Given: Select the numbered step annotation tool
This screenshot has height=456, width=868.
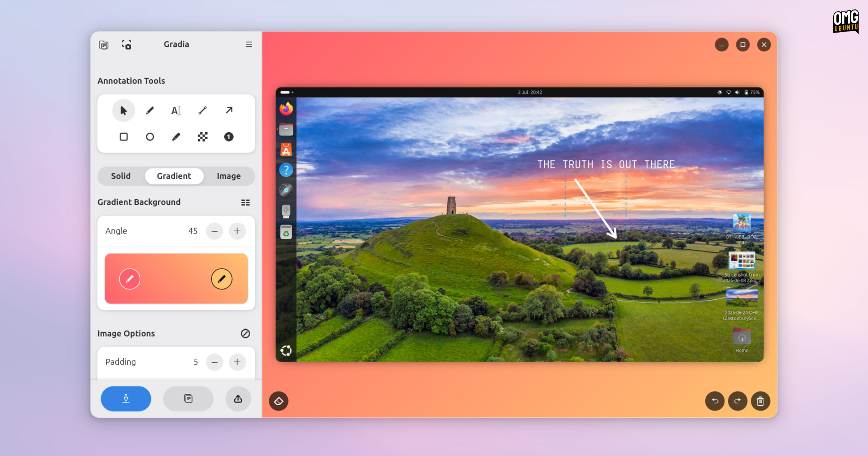Looking at the screenshot, I should pos(228,137).
